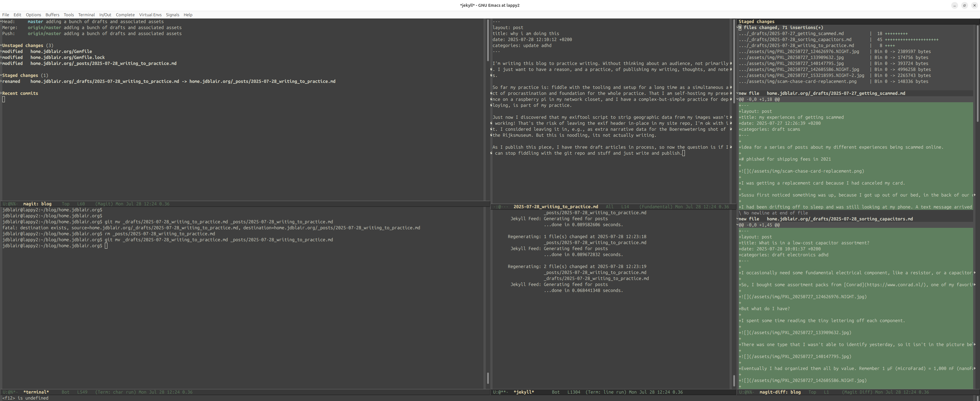Image resolution: width=980 pixels, height=401 pixels.
Task: Select PXL_20250727_124626976.NIGHT.jpg diffstat row
Action: (x=835, y=52)
